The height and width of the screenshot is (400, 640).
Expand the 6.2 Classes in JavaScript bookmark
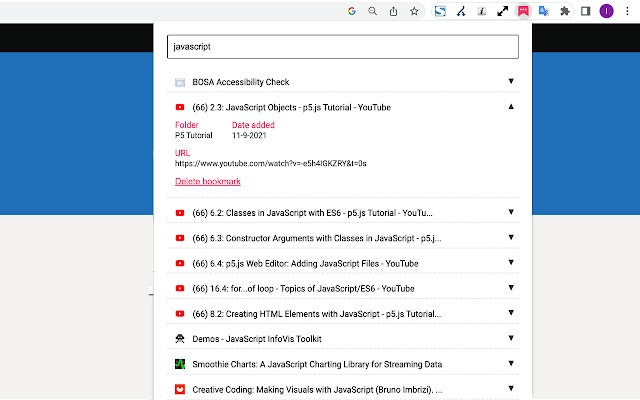click(511, 212)
